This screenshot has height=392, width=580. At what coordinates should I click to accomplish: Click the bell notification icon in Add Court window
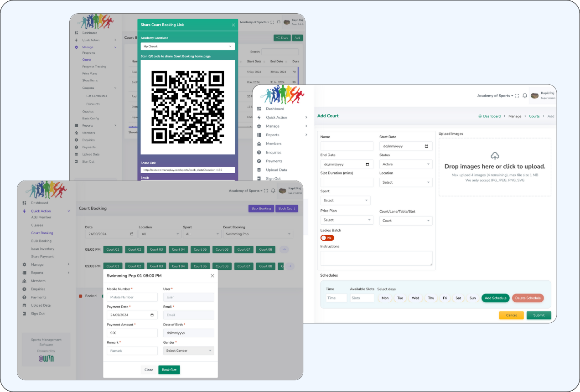point(525,96)
